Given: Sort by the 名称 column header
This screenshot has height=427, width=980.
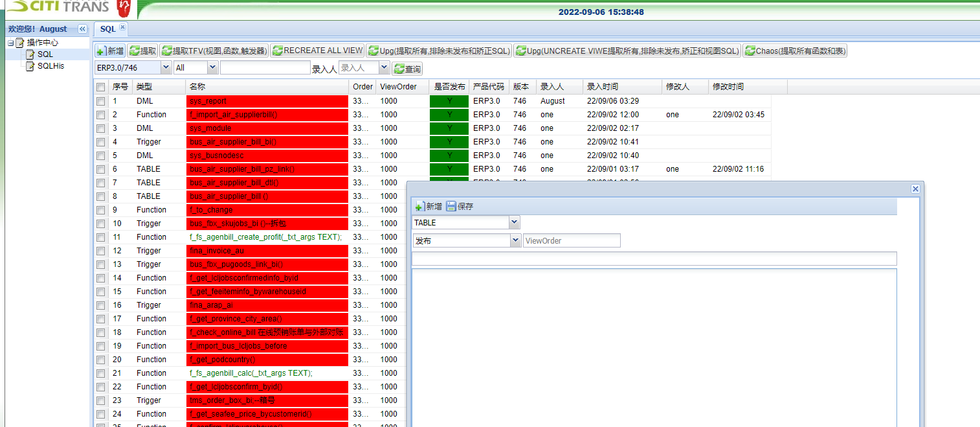Looking at the screenshot, I should coord(267,87).
